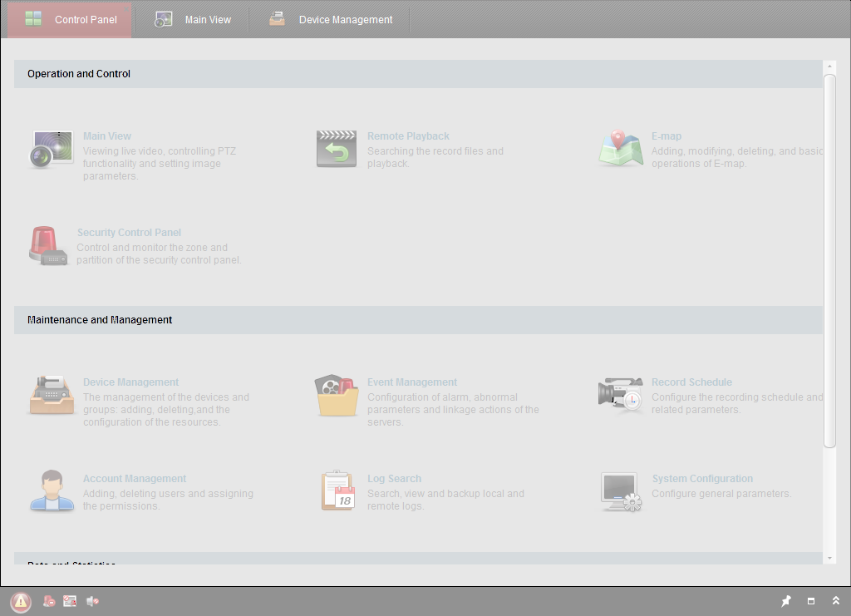
Task: Click the round alarm warning triangle icon
Action: (21, 601)
